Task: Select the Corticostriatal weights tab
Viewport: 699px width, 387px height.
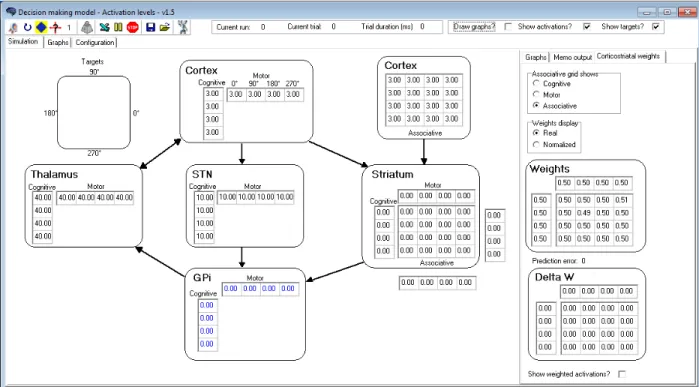Action: pyautogui.click(x=628, y=56)
